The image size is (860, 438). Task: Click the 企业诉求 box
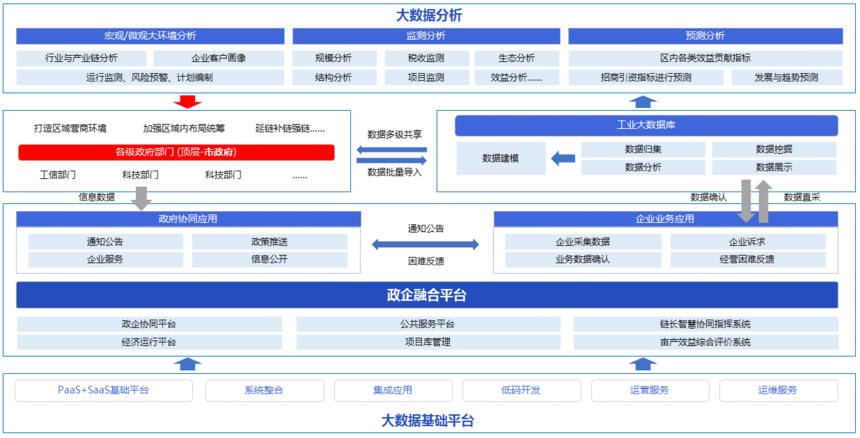click(747, 242)
